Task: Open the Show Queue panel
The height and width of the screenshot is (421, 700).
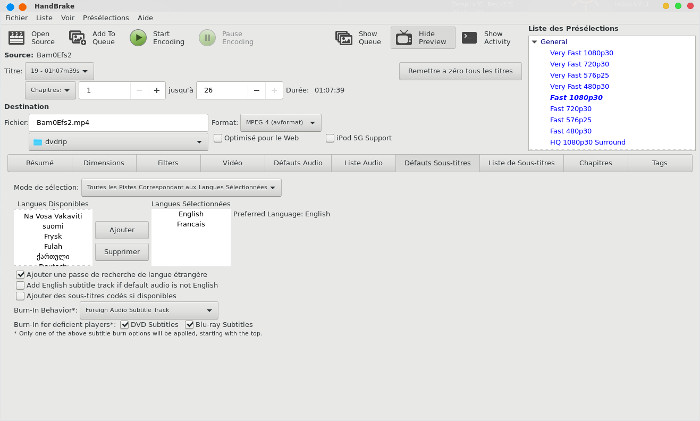Action: (x=344, y=38)
